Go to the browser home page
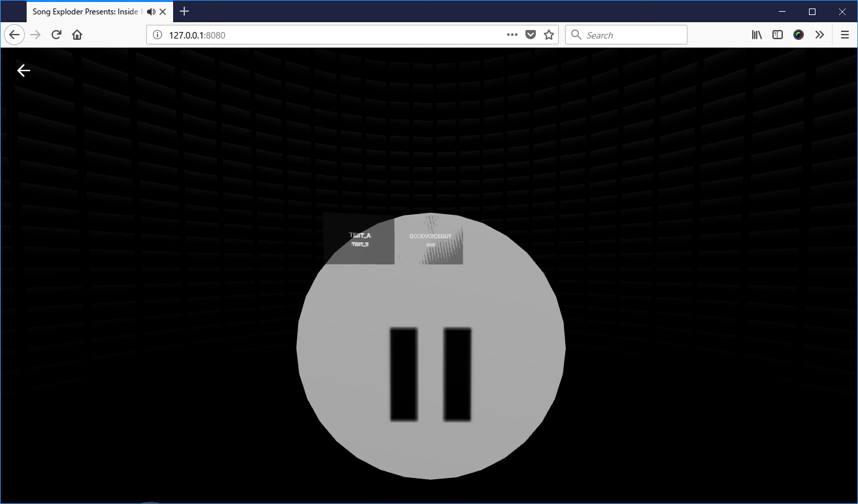Image resolution: width=858 pixels, height=504 pixels. tap(77, 35)
